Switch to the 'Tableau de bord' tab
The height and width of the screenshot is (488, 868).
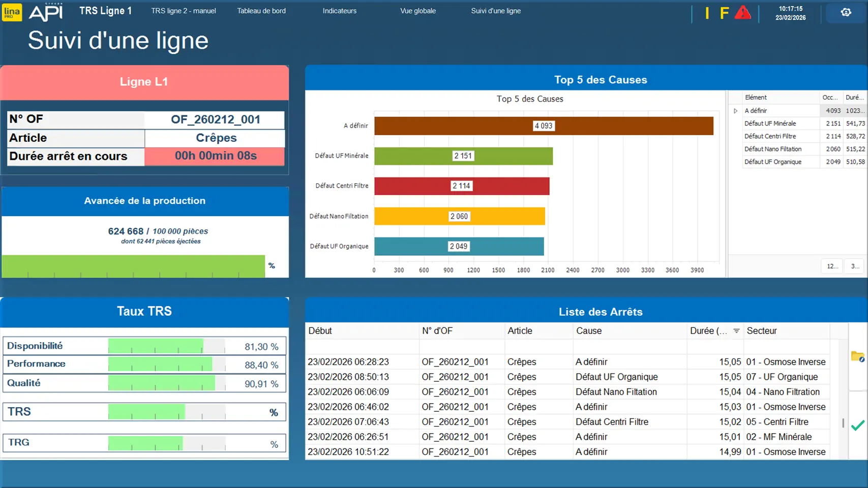(261, 11)
